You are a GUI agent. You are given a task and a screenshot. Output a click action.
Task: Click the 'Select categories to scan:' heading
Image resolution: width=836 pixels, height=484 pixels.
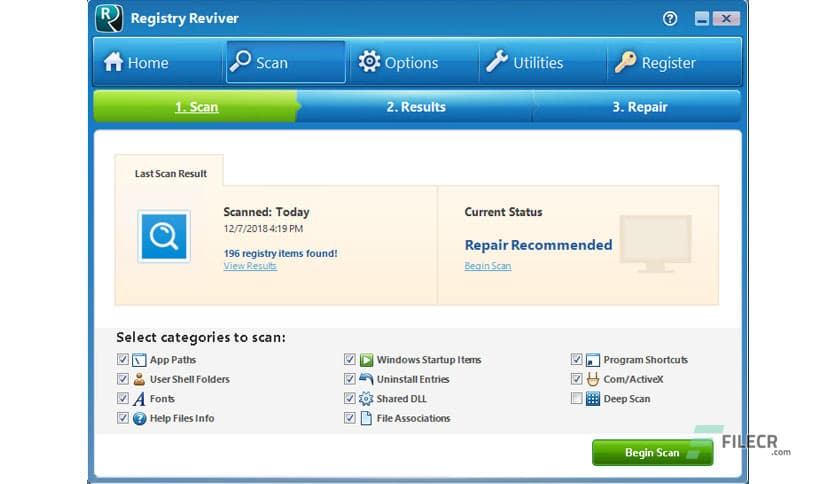[200, 337]
